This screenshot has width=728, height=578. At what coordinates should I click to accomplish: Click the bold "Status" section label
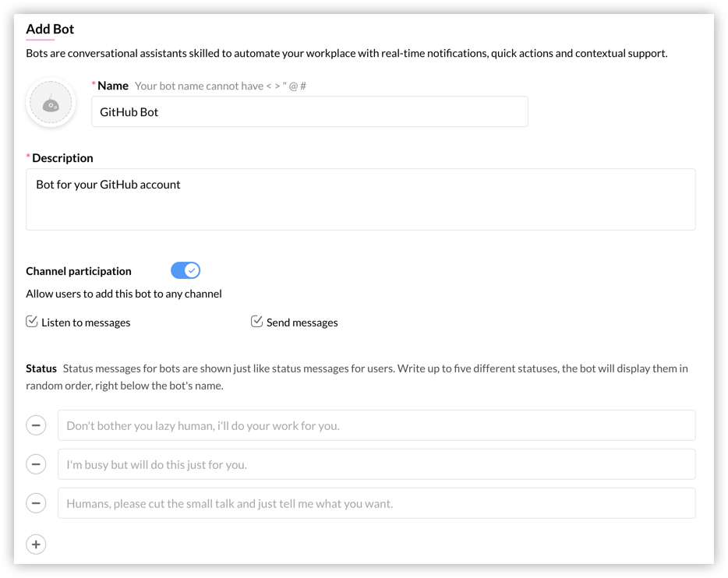coord(41,368)
